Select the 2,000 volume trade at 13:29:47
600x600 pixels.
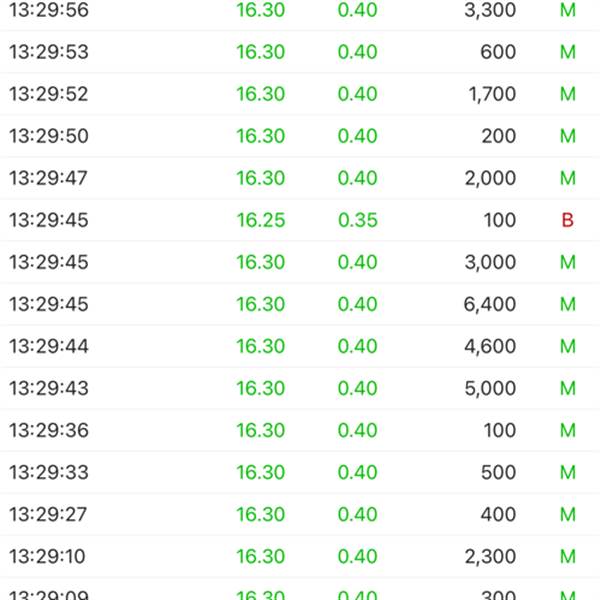click(x=300, y=178)
